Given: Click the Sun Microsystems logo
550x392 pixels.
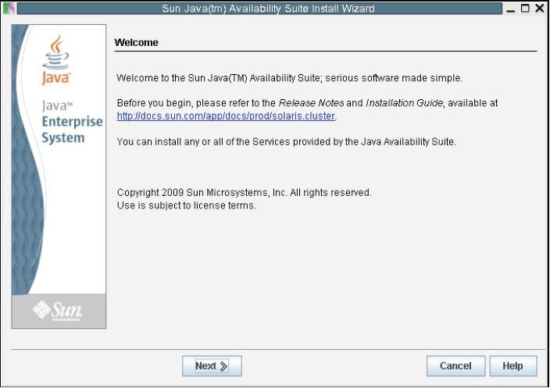Looking at the screenshot, I should tap(58, 311).
